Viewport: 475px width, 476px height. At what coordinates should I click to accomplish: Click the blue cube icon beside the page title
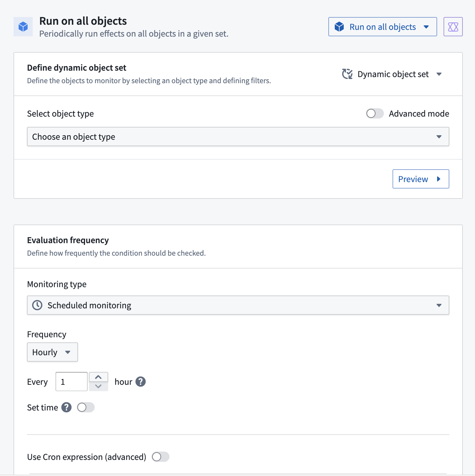pos(23,27)
